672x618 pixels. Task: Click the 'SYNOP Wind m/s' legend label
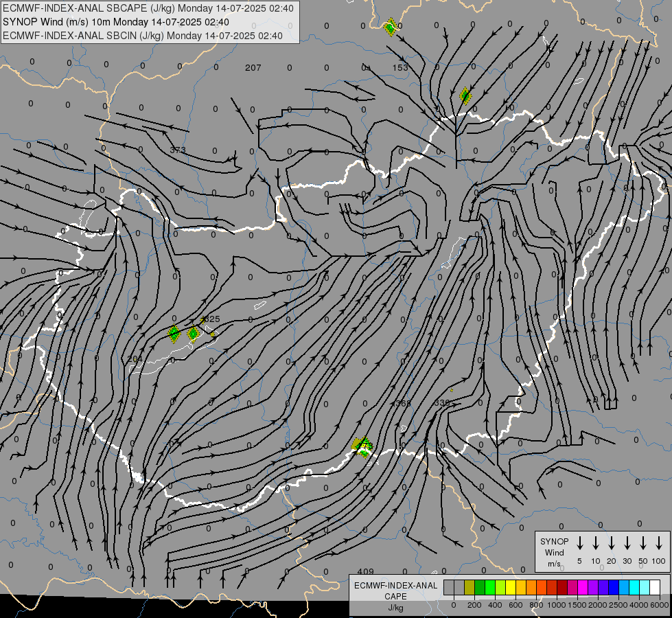[554, 552]
